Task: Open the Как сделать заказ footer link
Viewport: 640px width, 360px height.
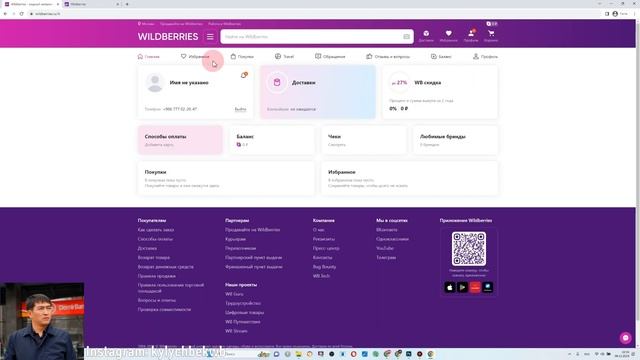Action: (x=156, y=230)
